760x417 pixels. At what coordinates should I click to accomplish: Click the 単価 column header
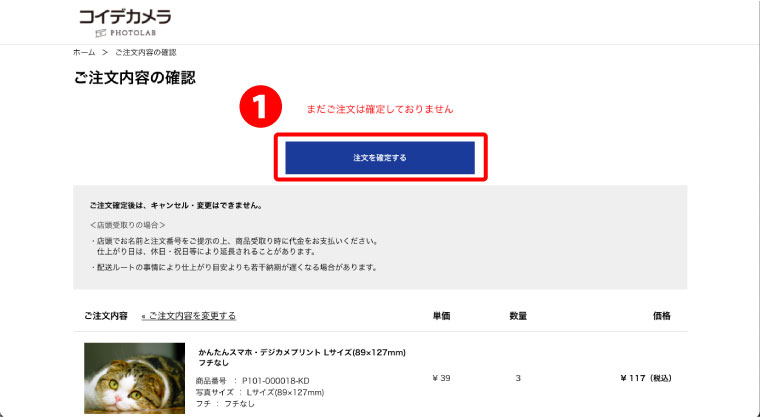point(442,316)
